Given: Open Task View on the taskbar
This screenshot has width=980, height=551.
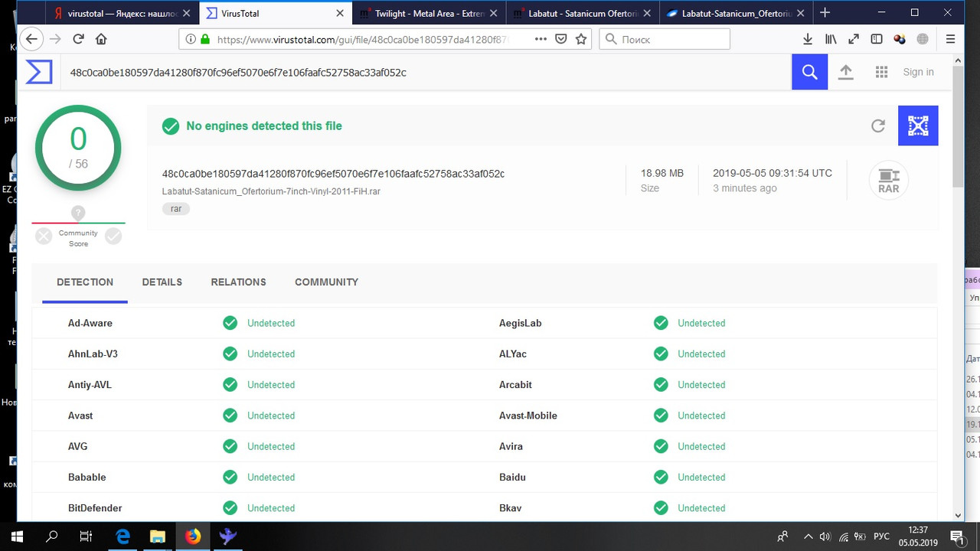Looking at the screenshot, I should click(86, 536).
